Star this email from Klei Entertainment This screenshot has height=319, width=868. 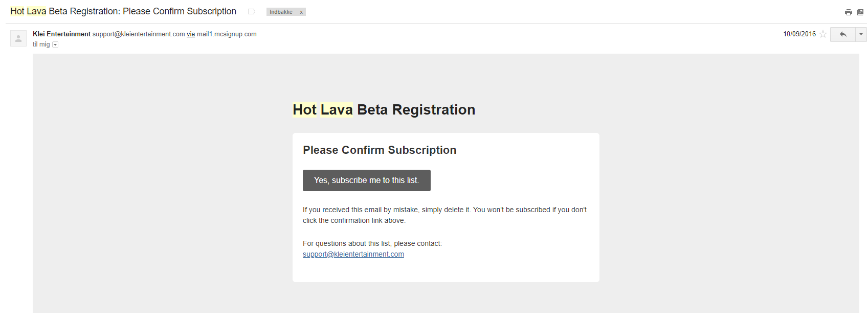823,34
